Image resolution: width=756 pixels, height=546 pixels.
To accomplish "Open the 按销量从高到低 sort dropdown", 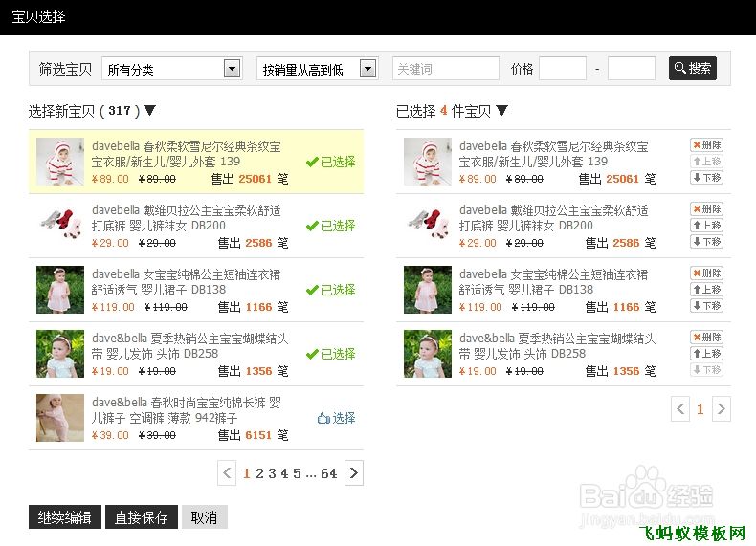I will 318,69.
